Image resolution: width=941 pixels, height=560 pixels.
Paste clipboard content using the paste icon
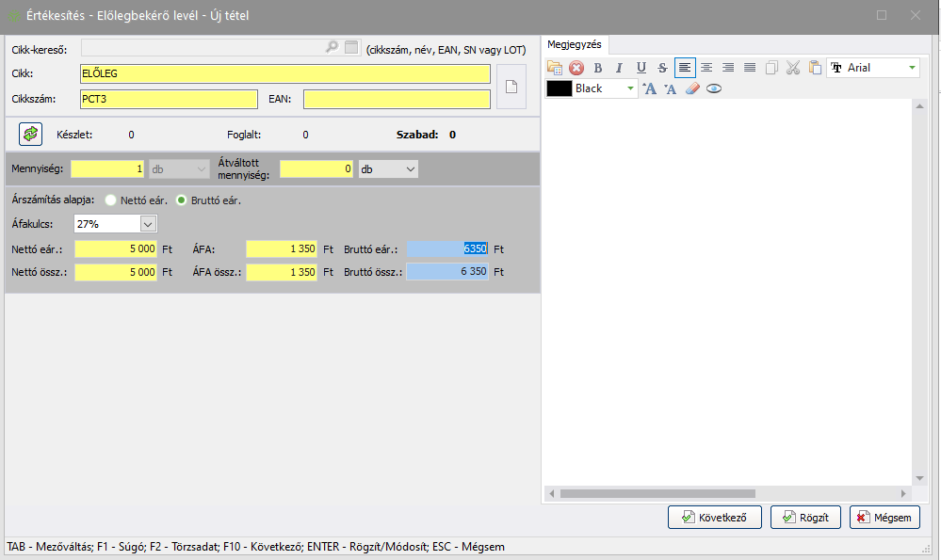tap(814, 68)
